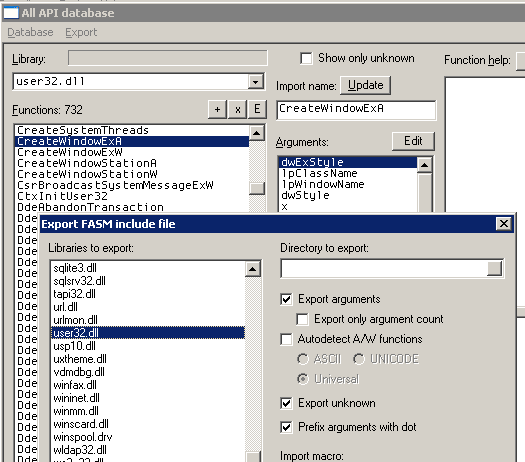This screenshot has height=462, width=525.
Task: Enable Show only unknown checkbox
Action: click(306, 58)
